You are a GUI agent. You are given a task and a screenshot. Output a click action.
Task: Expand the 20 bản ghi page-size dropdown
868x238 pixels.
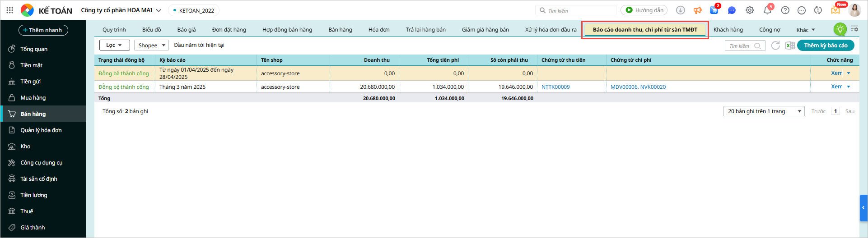coord(764,111)
